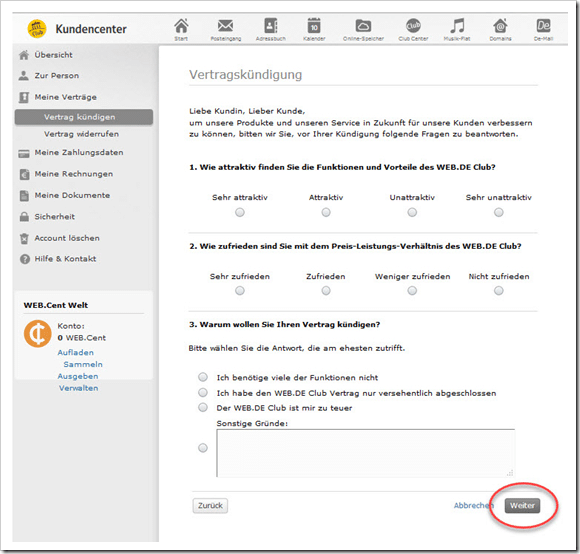
Task: Click the Kundencenter title text
Action: click(x=91, y=29)
